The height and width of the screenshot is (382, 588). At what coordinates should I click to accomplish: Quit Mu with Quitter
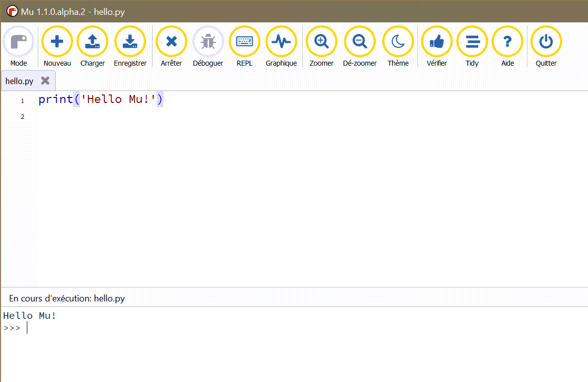(x=546, y=47)
